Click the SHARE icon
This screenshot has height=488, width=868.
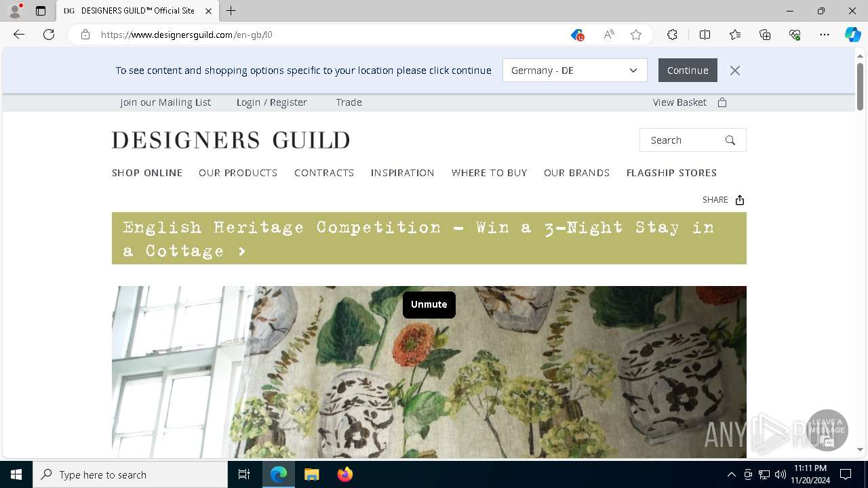(x=740, y=200)
